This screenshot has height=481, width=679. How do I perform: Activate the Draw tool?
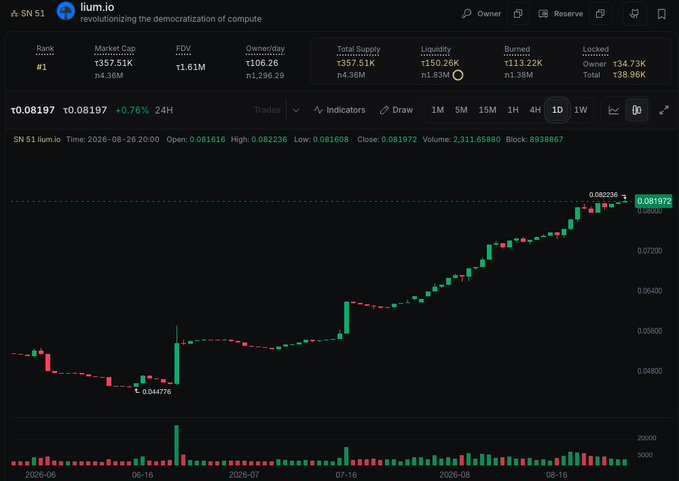click(396, 110)
